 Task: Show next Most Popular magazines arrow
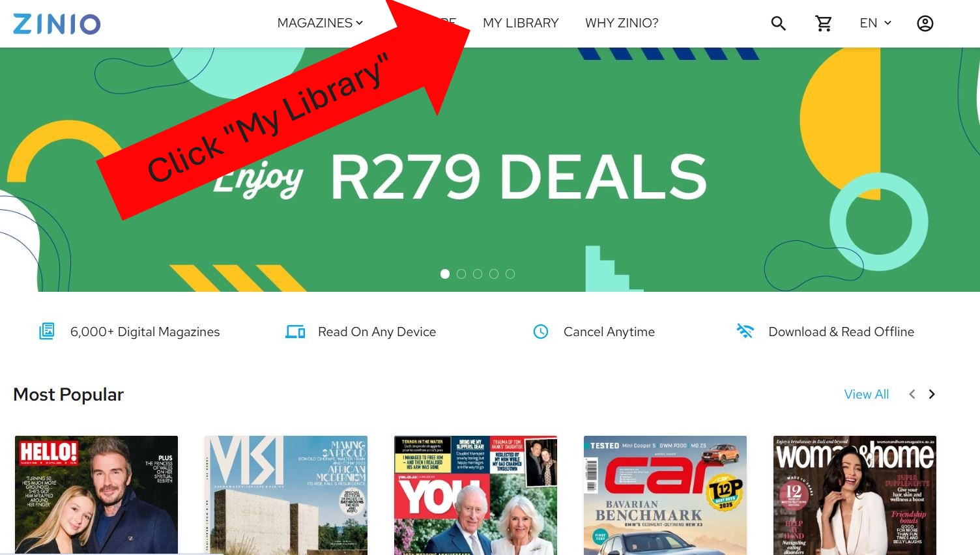click(932, 394)
